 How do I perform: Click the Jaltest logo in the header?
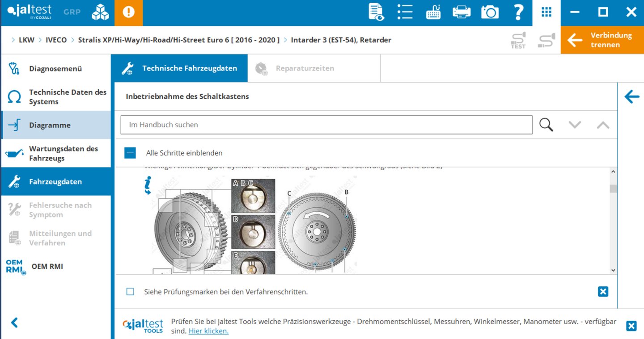point(30,13)
